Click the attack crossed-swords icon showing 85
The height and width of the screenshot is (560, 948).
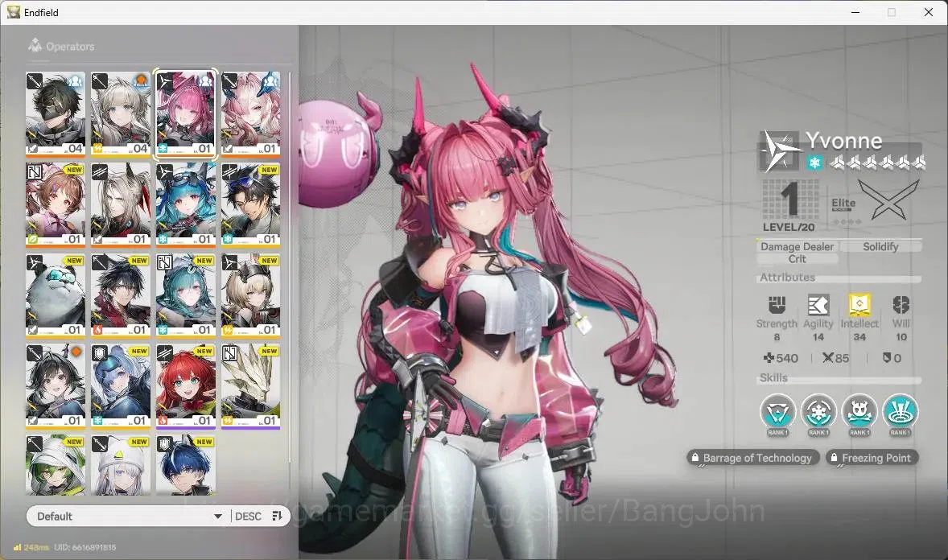(x=827, y=358)
